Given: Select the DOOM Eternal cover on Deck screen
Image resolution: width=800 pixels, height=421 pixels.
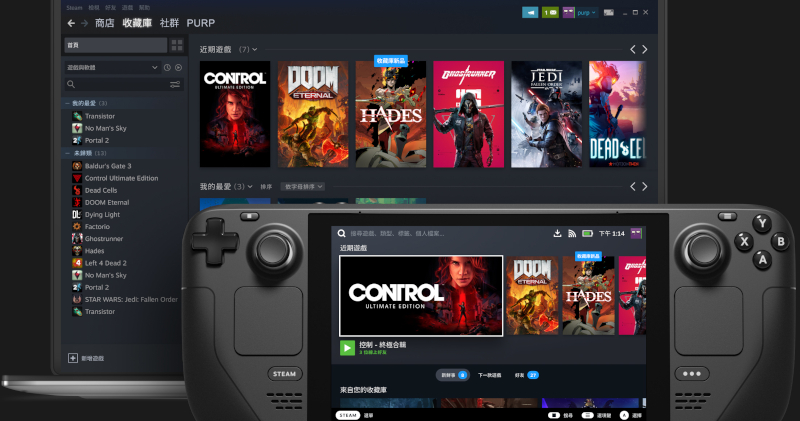Looking at the screenshot, I should point(532,296).
